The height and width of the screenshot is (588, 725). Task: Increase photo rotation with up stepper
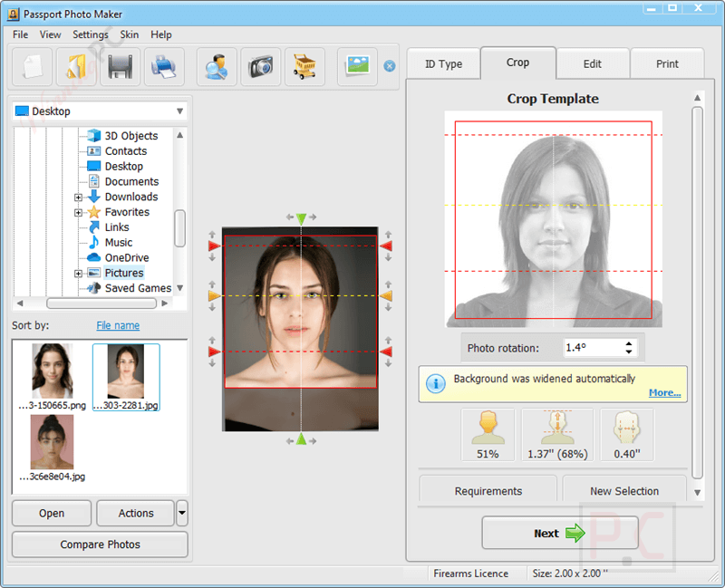pyautogui.click(x=628, y=344)
